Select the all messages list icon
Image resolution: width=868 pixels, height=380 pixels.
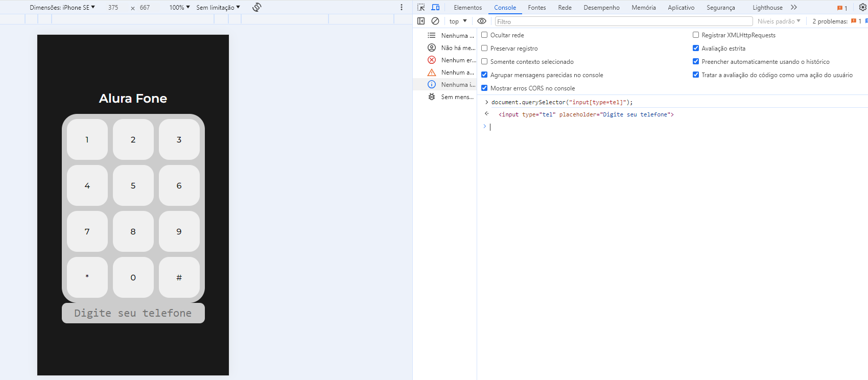(432, 35)
